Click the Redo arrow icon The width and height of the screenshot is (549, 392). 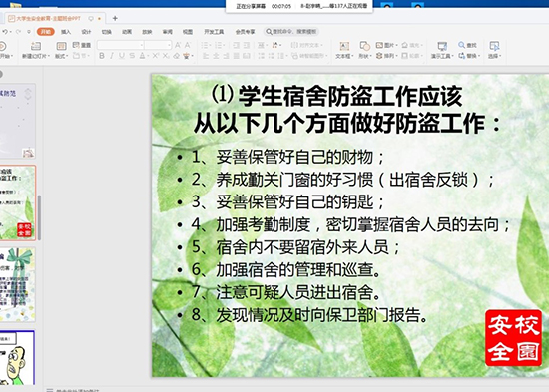click(x=18, y=32)
